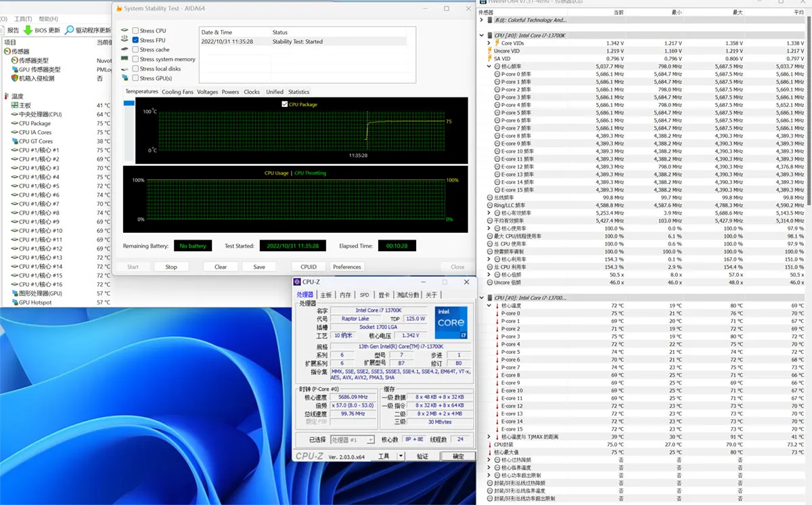The height and width of the screenshot is (505, 812).
Task: Open the 主板 tab in CPU-Z
Action: [326, 295]
